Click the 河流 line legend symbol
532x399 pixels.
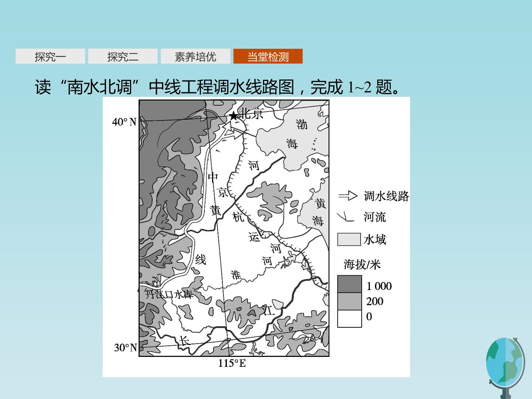click(x=346, y=216)
